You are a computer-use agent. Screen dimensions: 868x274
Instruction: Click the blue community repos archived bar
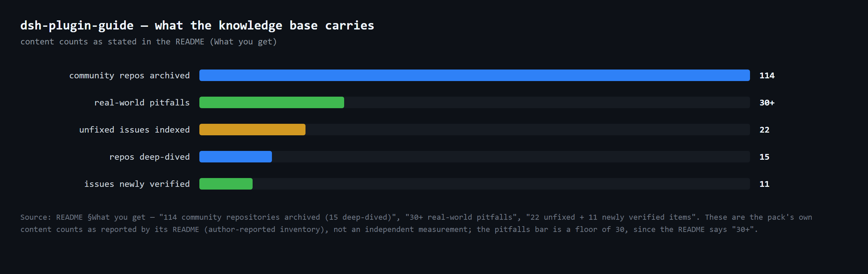pos(474,75)
